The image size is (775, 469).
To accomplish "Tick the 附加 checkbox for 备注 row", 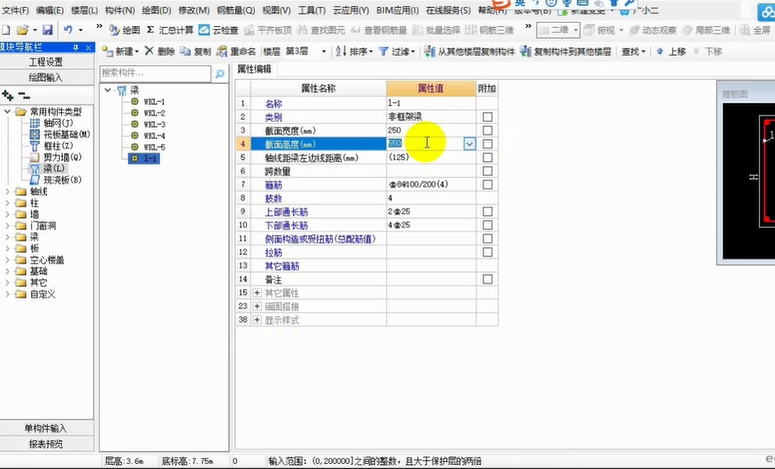I will point(487,279).
